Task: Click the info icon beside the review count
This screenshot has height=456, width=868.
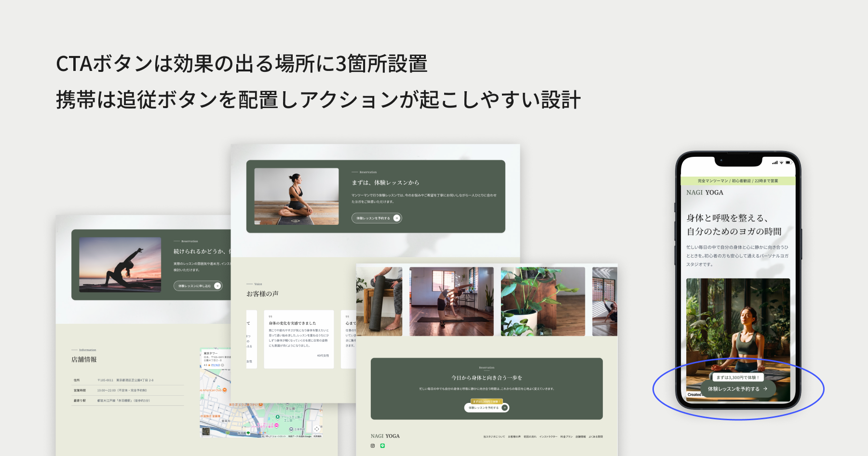Action: pos(222,365)
